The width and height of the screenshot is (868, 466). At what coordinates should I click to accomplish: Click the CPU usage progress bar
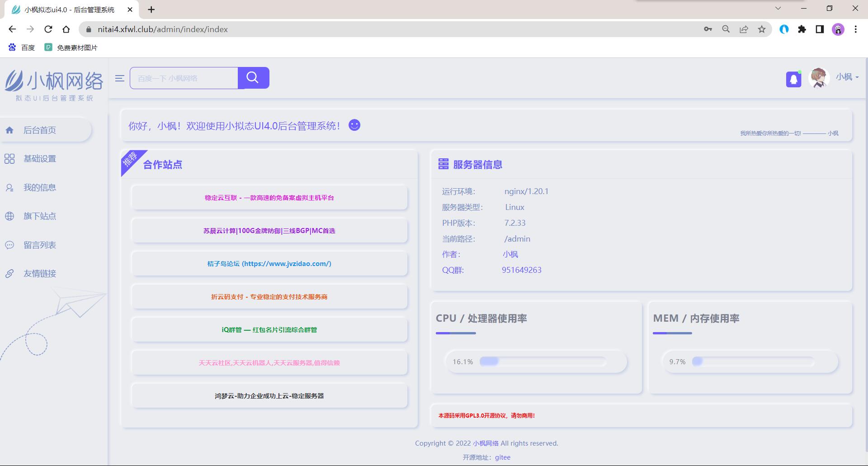coord(542,361)
